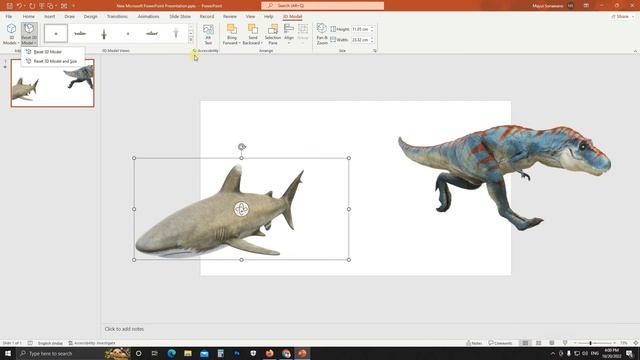Click Accessibility: Investigate in status bar
Image resolution: width=640 pixels, height=360 pixels.
point(92,343)
